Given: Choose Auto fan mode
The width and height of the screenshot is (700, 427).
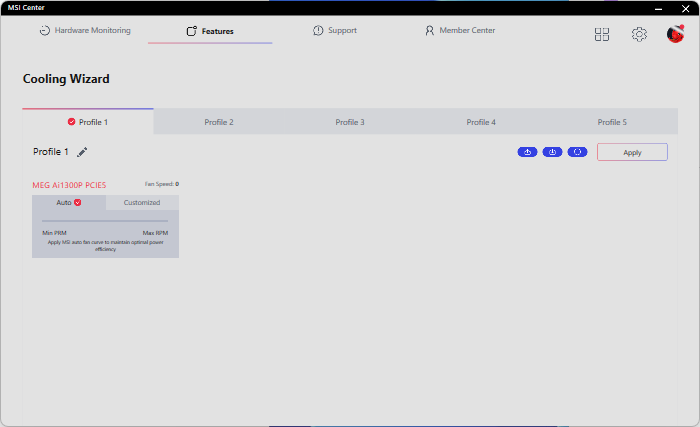Looking at the screenshot, I should pos(69,202).
